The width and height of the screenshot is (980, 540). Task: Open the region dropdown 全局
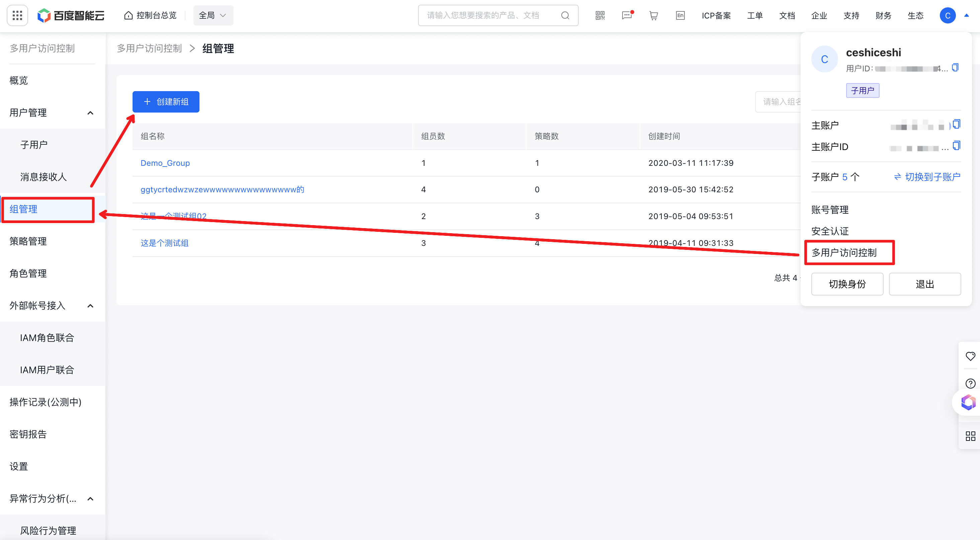(213, 15)
